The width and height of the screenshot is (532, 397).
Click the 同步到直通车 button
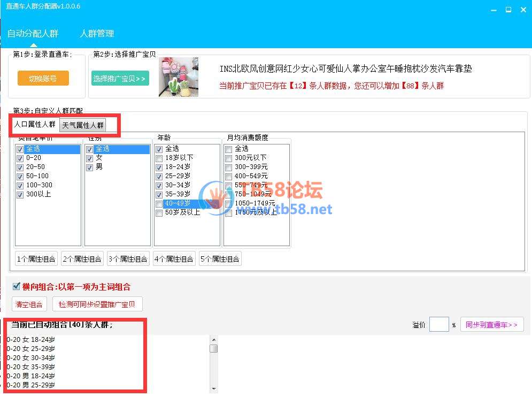point(491,325)
